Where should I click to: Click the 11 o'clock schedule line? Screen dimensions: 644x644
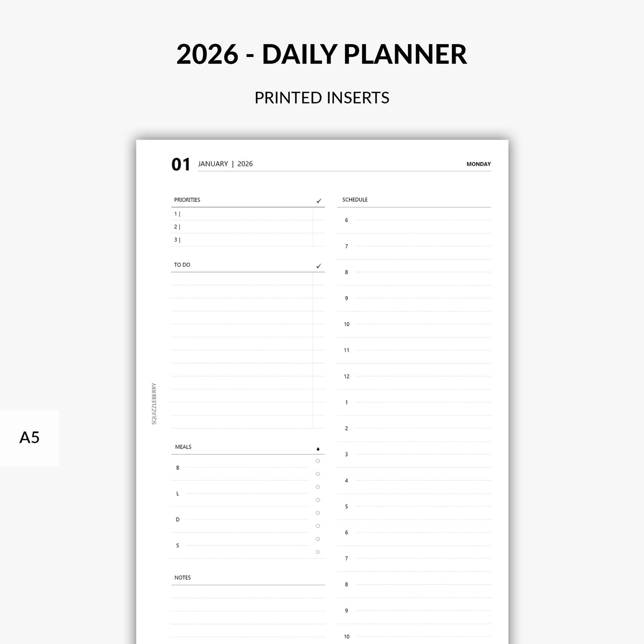tap(422, 350)
